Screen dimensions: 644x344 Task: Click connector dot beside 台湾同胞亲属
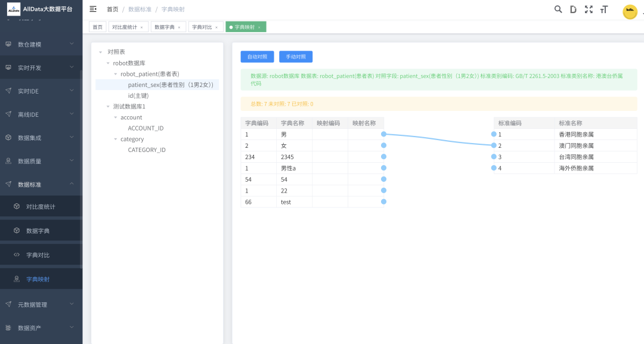point(494,157)
